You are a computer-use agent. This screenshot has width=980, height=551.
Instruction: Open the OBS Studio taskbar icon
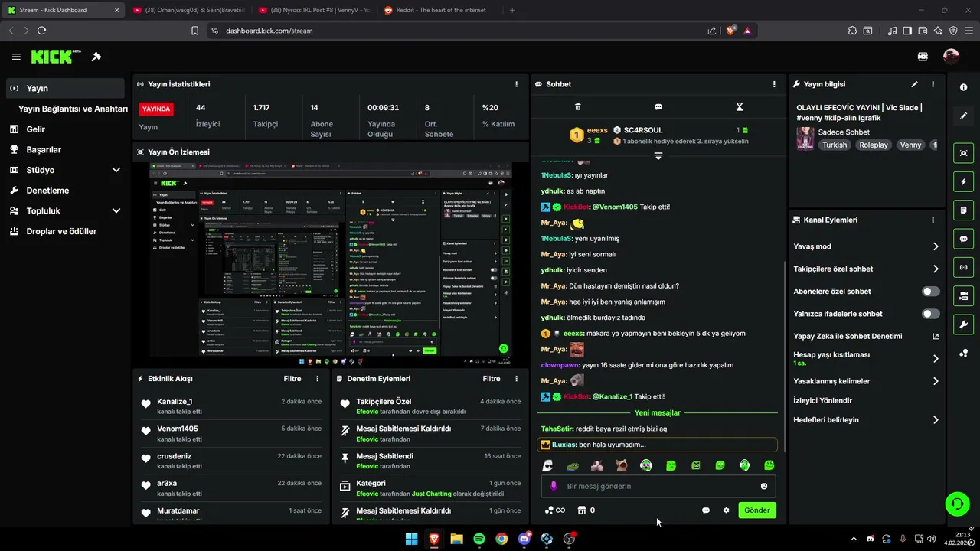click(569, 539)
